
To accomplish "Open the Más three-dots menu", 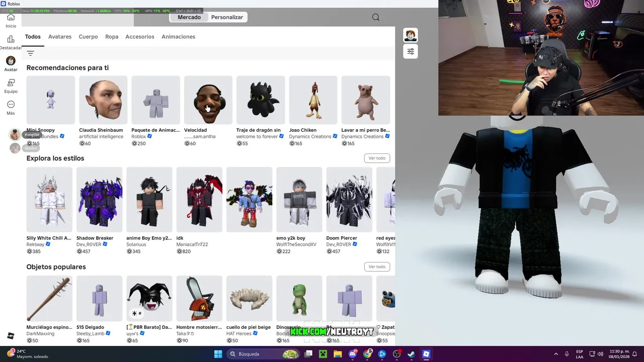I will click(11, 105).
